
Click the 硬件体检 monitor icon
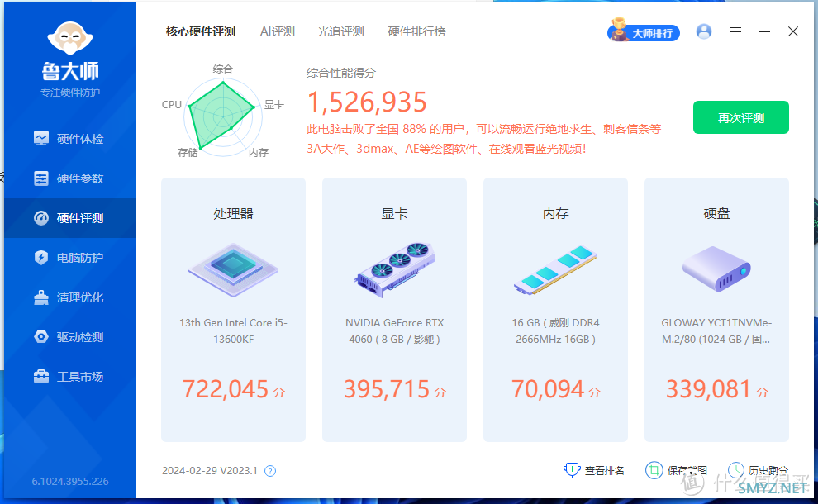pyautogui.click(x=40, y=138)
